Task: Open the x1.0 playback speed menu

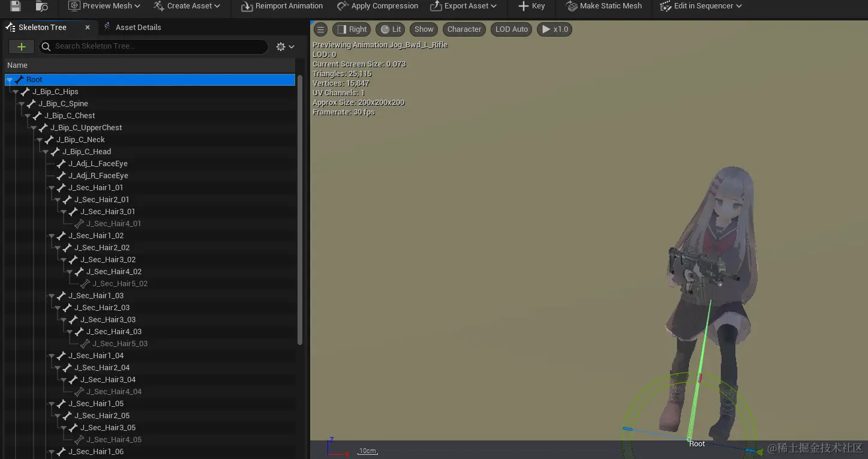Action: point(555,29)
